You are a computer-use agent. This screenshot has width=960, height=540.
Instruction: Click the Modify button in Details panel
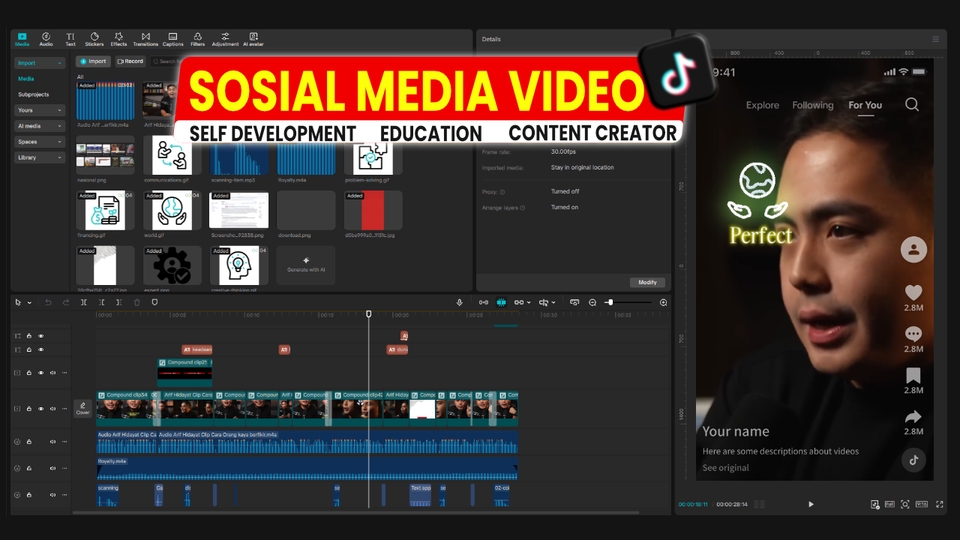click(647, 282)
